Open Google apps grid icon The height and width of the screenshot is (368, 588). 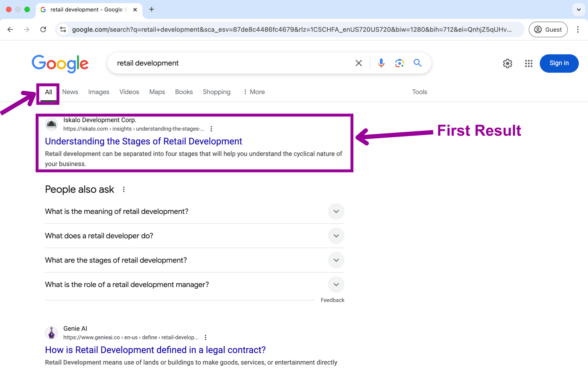[529, 63]
